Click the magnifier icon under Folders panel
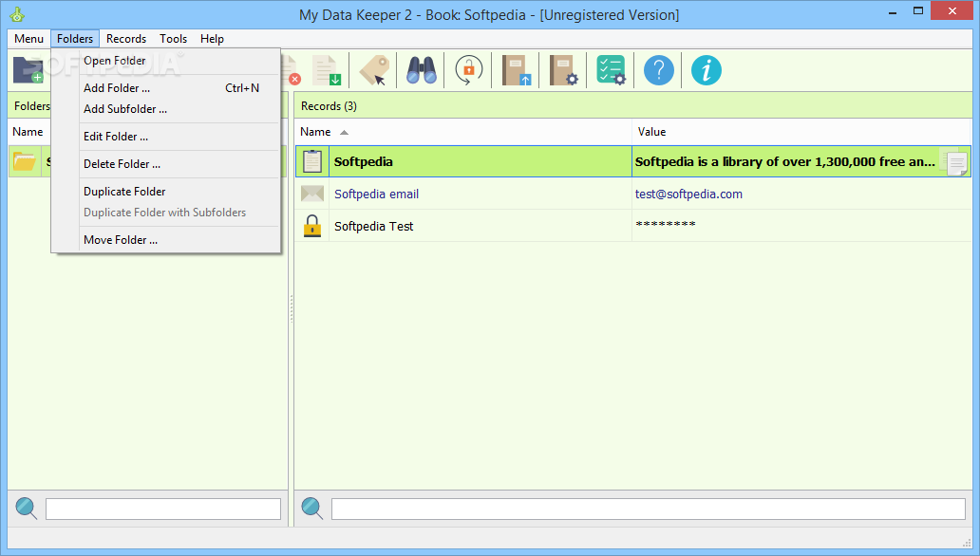Screen dimensions: 980x556 coord(27,508)
